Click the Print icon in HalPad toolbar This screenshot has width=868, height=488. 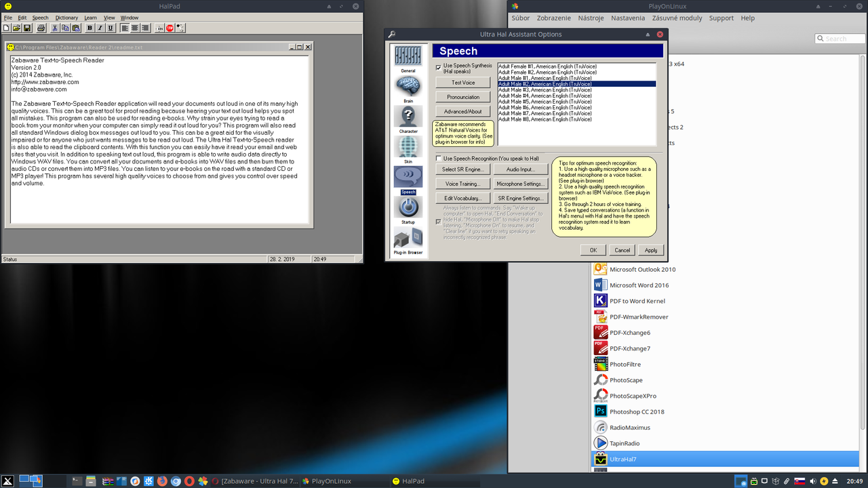coord(41,28)
